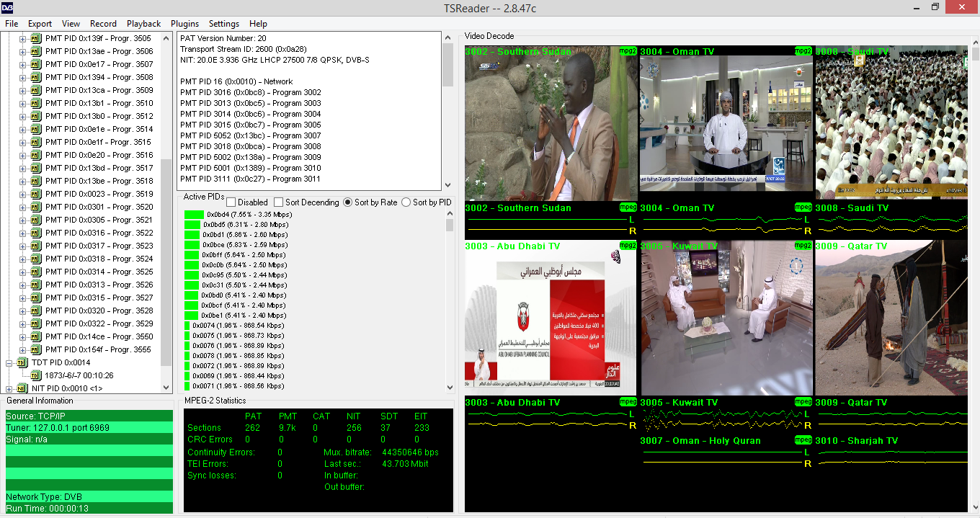The height and width of the screenshot is (518, 980).
Task: Expand PMT PID 0x13ca Progr. 3509 node
Action: [22, 91]
